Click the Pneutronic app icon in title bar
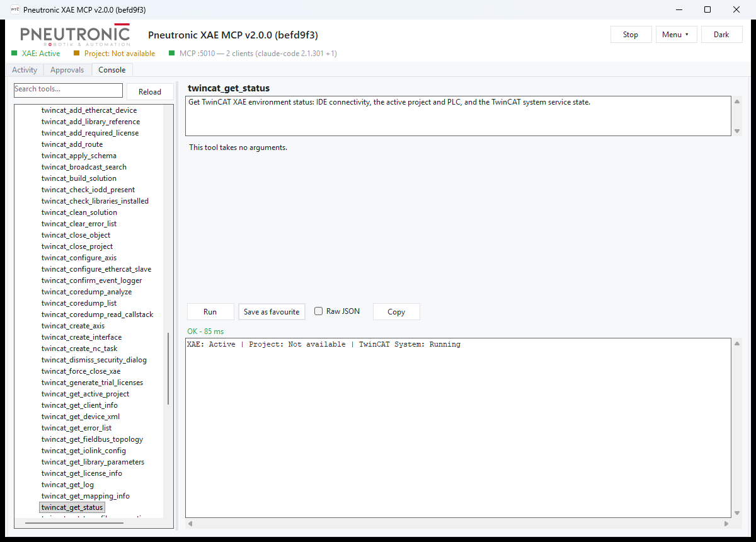756x542 pixels. (14, 9)
